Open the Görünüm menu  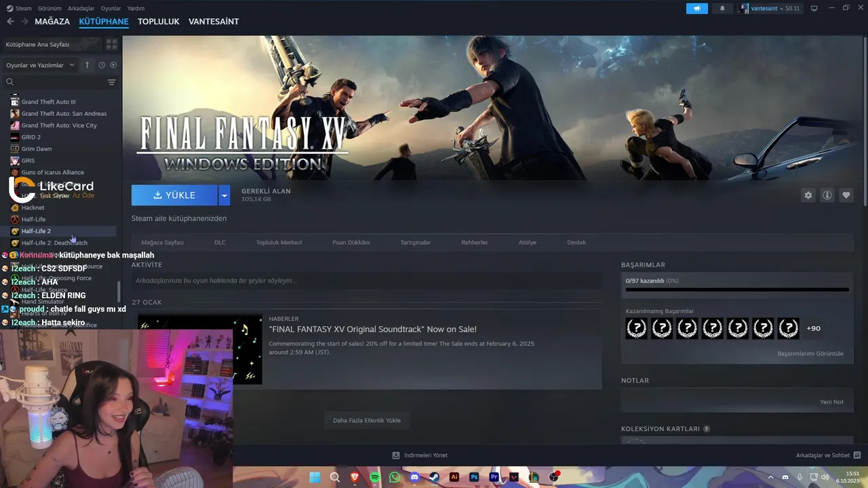pyautogui.click(x=50, y=8)
